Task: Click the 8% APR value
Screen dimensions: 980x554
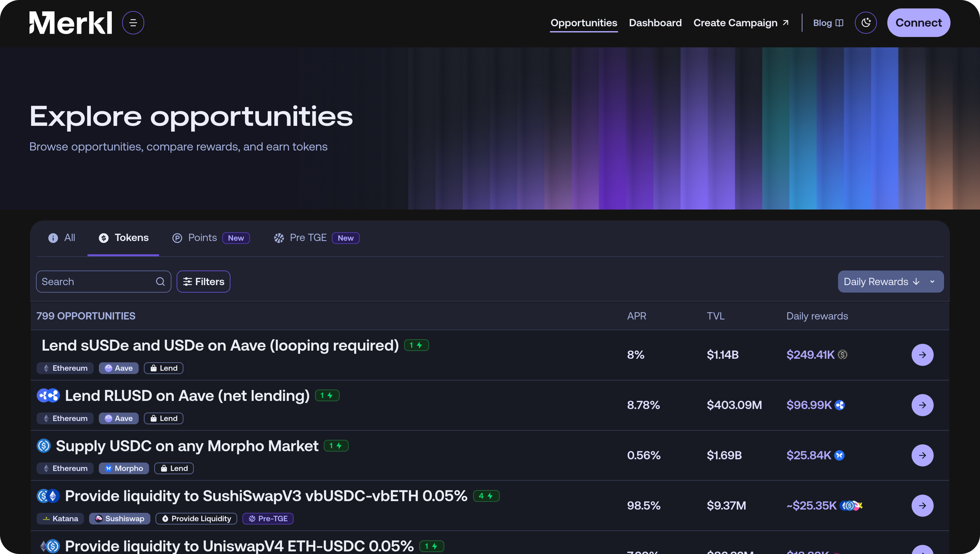Action: pos(636,355)
